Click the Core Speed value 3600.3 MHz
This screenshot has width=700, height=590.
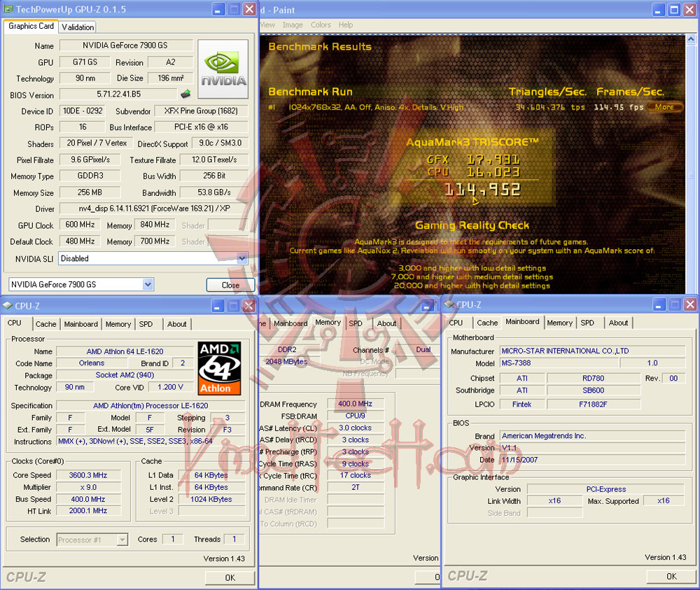[x=88, y=475]
